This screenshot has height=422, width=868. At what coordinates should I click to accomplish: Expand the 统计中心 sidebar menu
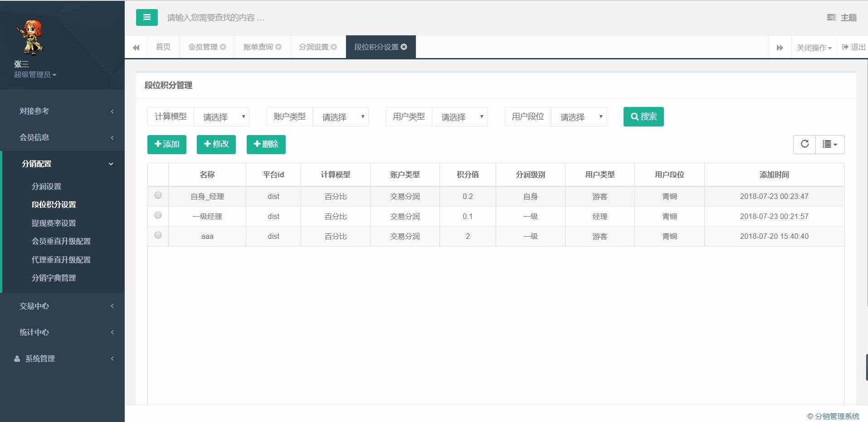click(x=63, y=332)
